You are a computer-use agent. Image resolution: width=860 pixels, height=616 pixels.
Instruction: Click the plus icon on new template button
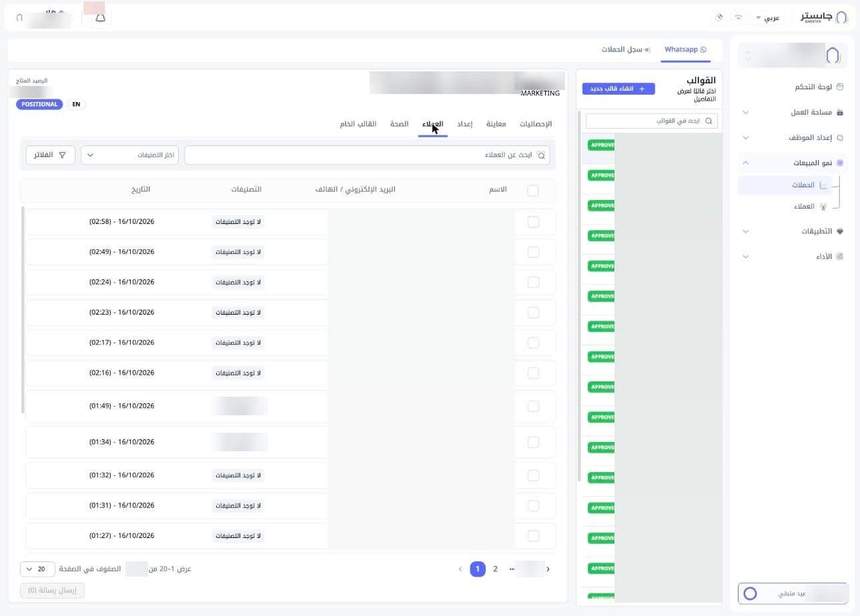pyautogui.click(x=642, y=89)
